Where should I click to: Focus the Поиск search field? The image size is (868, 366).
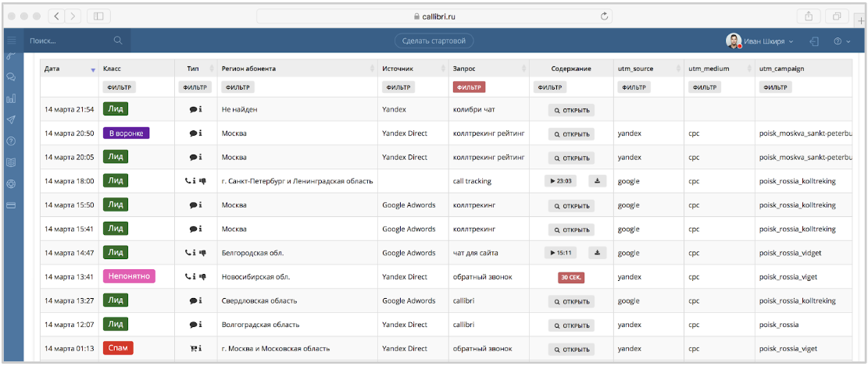click(x=76, y=41)
